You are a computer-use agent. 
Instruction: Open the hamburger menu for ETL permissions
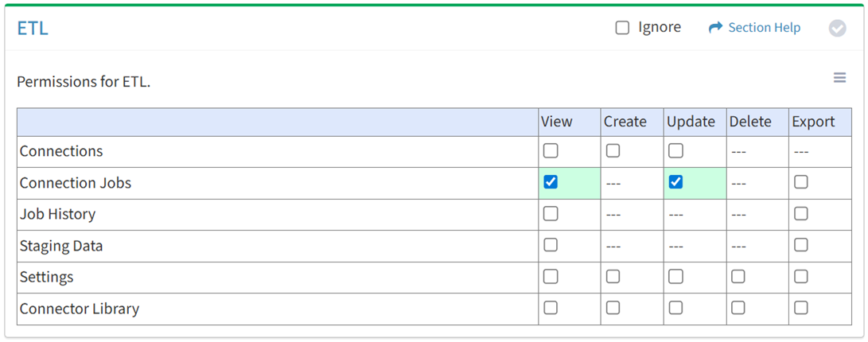click(x=839, y=78)
